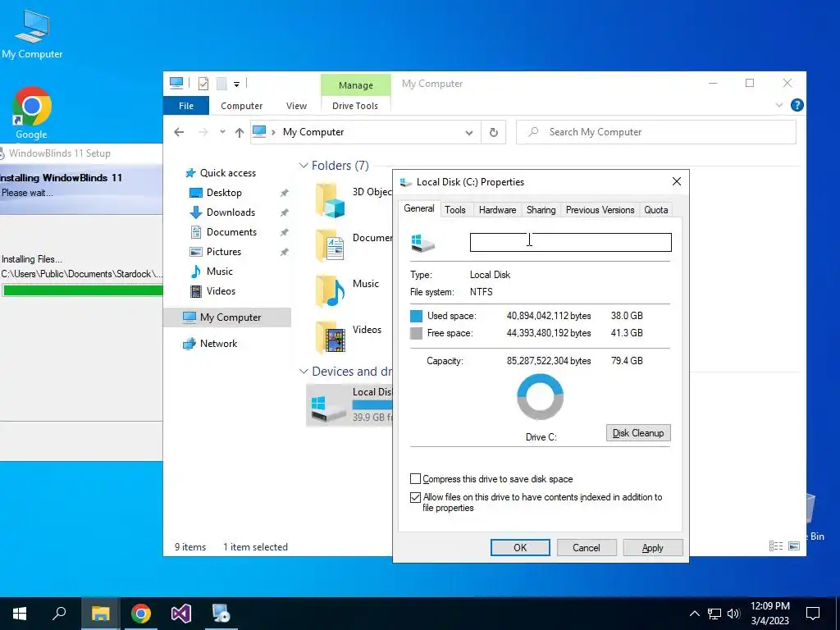The image size is (840, 630).
Task: Select the Music folder icon in Folders
Action: pyautogui.click(x=330, y=290)
